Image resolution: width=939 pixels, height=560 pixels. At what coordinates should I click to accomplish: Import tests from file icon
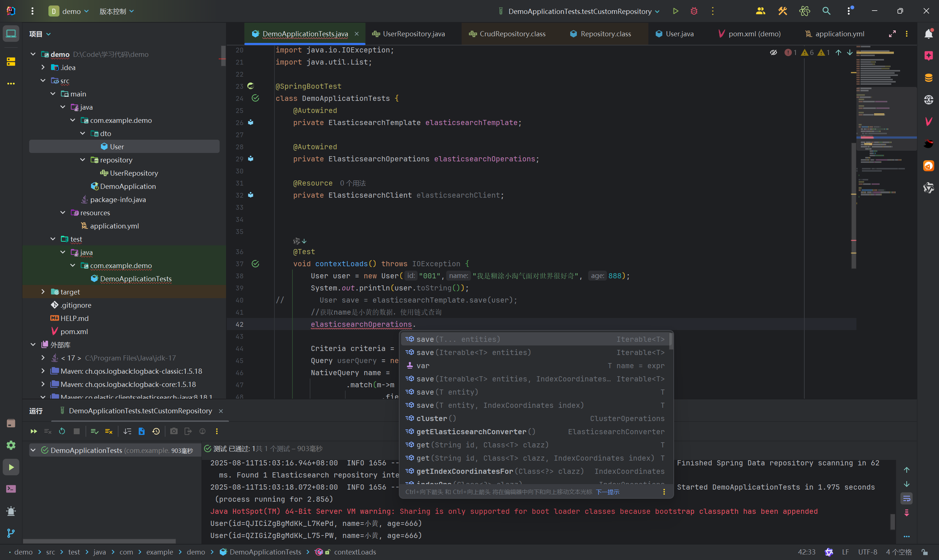(142, 431)
